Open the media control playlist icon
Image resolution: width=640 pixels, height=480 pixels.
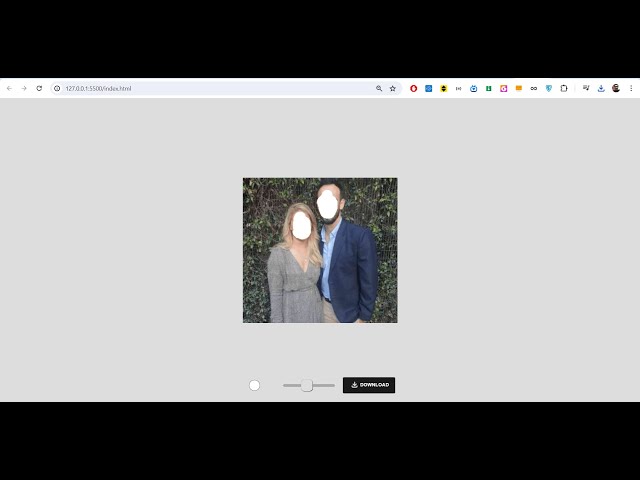586,88
